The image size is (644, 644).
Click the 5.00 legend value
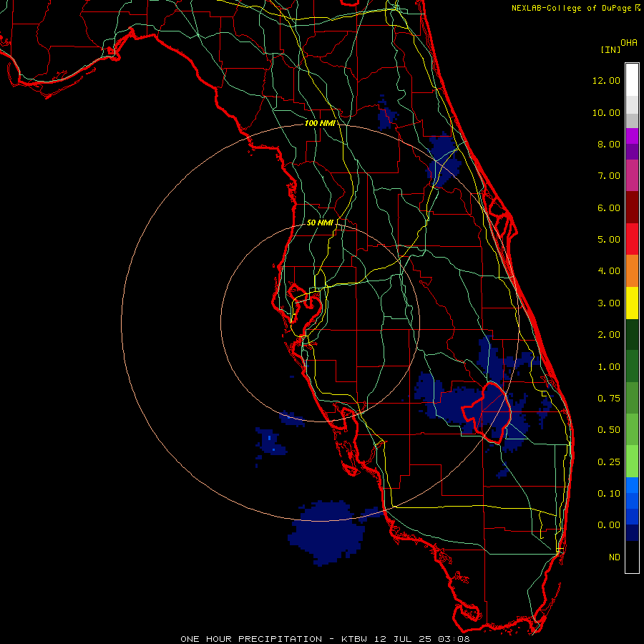pos(609,240)
